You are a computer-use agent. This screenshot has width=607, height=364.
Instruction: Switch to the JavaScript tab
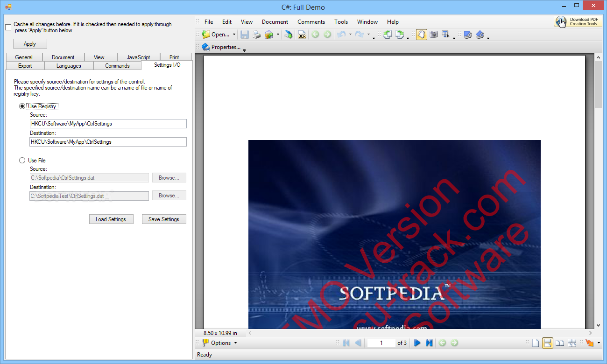(x=138, y=57)
